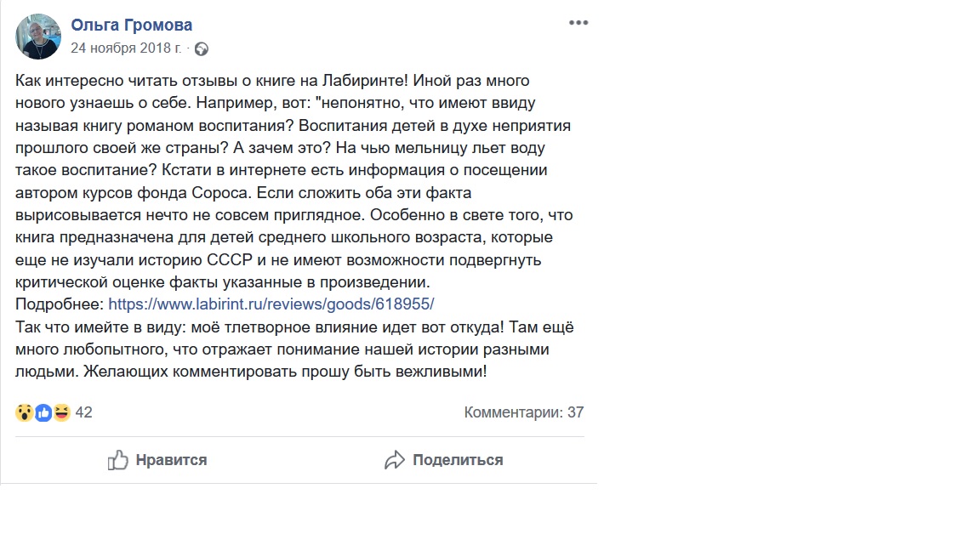Open the post date 24 ноября 2018 г.

126,48
